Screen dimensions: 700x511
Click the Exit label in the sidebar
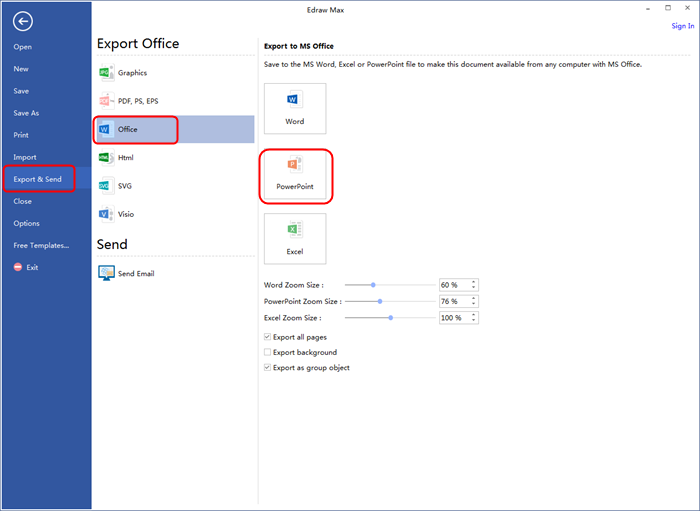click(32, 267)
